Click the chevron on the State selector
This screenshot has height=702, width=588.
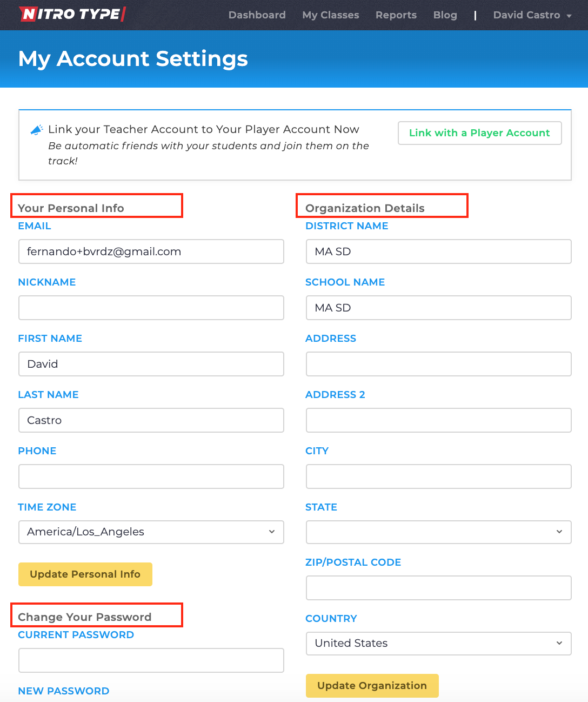[x=559, y=532]
